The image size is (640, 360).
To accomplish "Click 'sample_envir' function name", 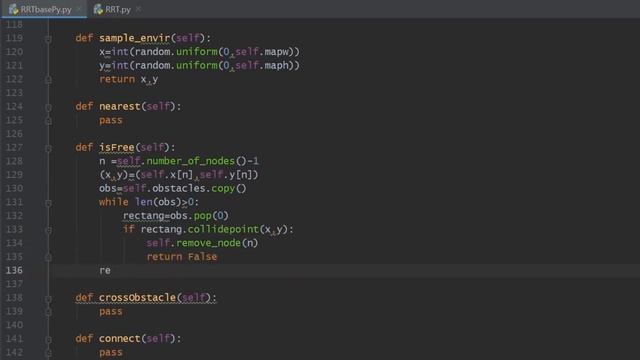I will pyautogui.click(x=134, y=38).
